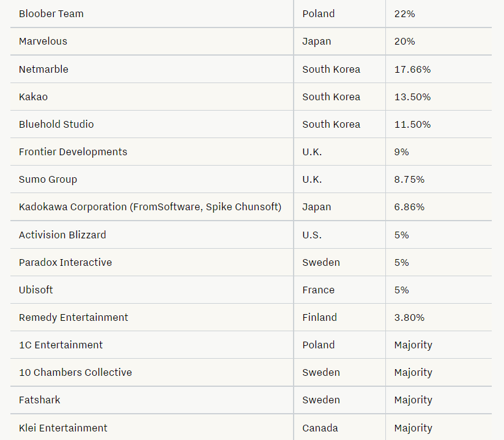This screenshot has width=504, height=440.
Task: Select the Kadokawa Corporation entry
Action: (x=150, y=207)
